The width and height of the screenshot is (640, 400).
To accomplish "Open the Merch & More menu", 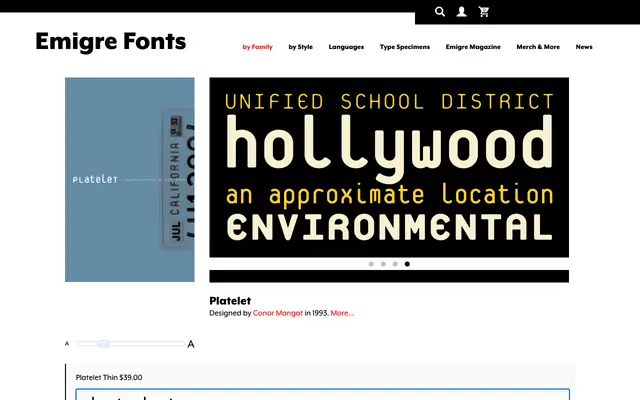I will pyautogui.click(x=538, y=47).
